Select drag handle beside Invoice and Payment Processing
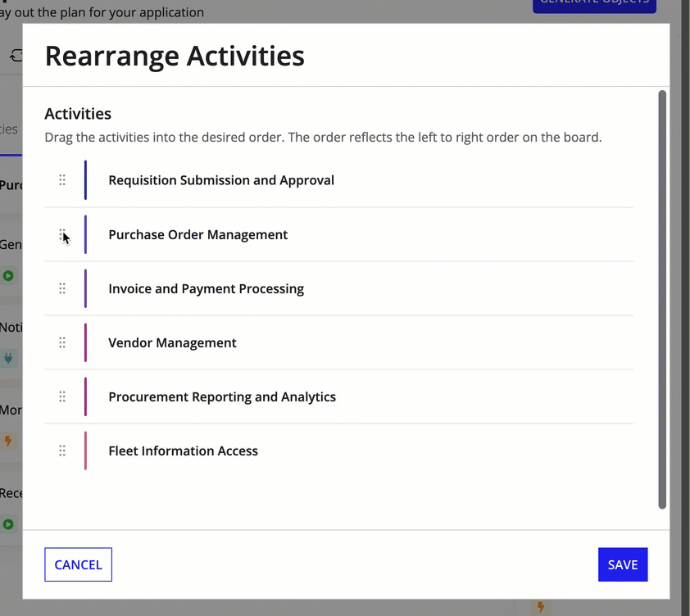 point(62,288)
